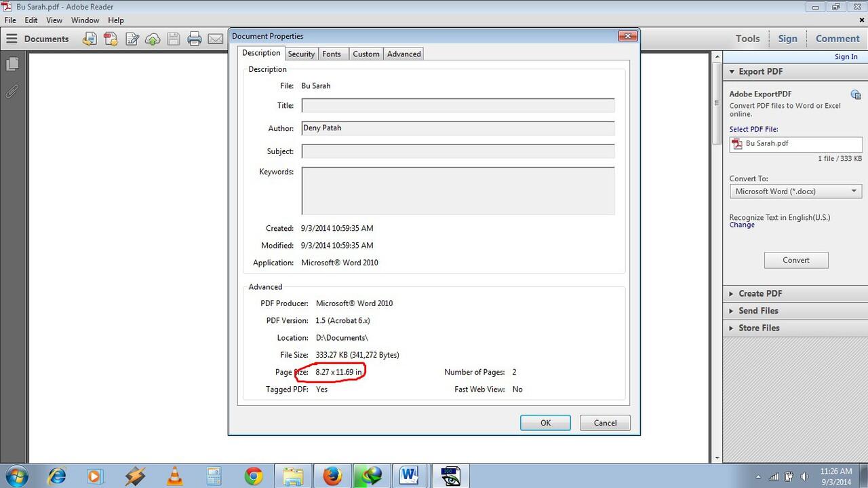Click the Select PDF File box
The width and height of the screenshot is (868, 488).
(796, 144)
